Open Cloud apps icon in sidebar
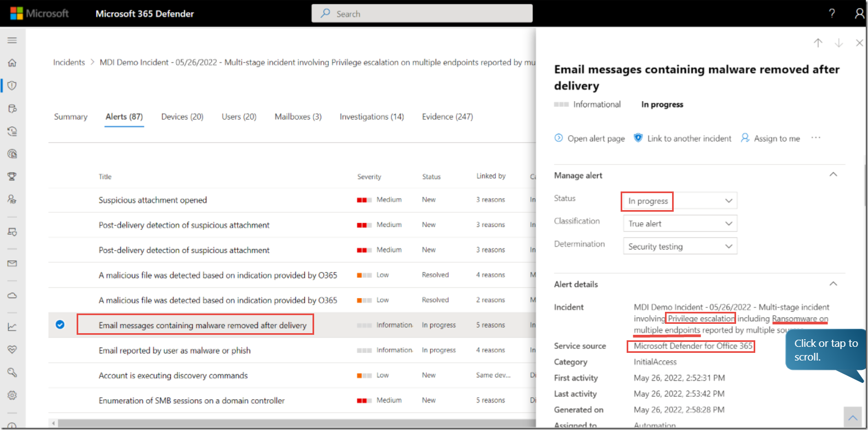868x430 pixels. pyautogui.click(x=12, y=295)
